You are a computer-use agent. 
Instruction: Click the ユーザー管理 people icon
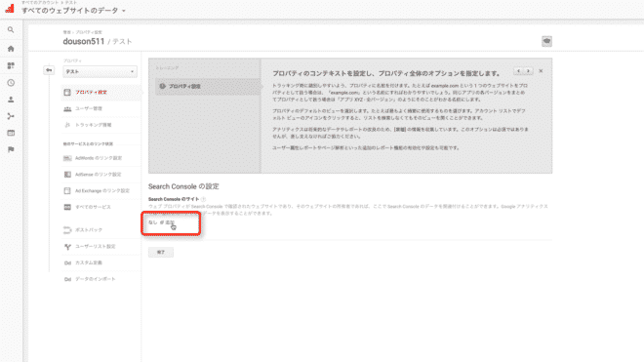click(x=67, y=109)
